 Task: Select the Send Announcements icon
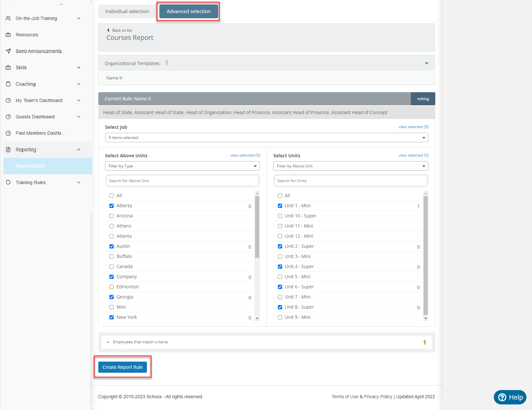[x=8, y=51]
